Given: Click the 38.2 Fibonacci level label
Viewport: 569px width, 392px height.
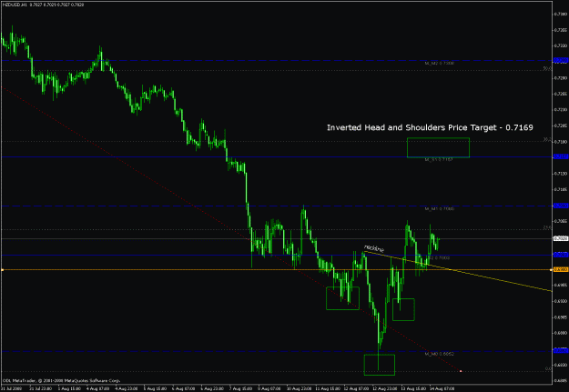Looking at the screenshot, I should point(547,139).
